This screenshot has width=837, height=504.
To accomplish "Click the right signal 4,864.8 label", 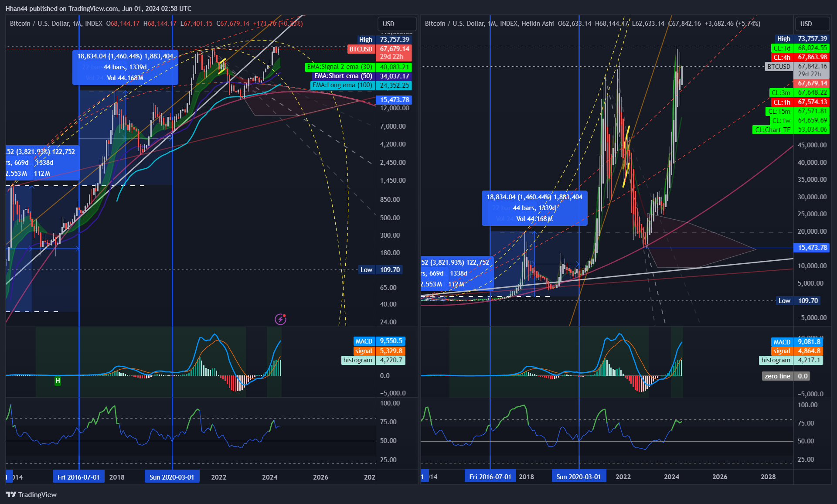I will 797,351.
